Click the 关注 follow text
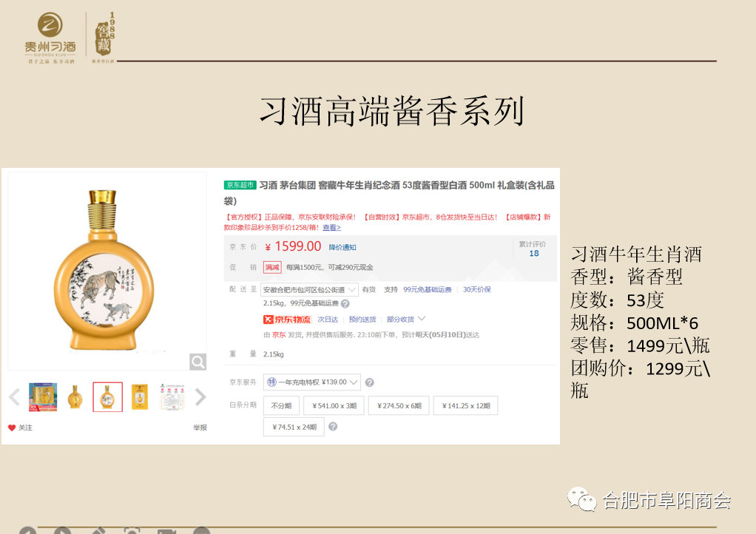 coord(25,427)
